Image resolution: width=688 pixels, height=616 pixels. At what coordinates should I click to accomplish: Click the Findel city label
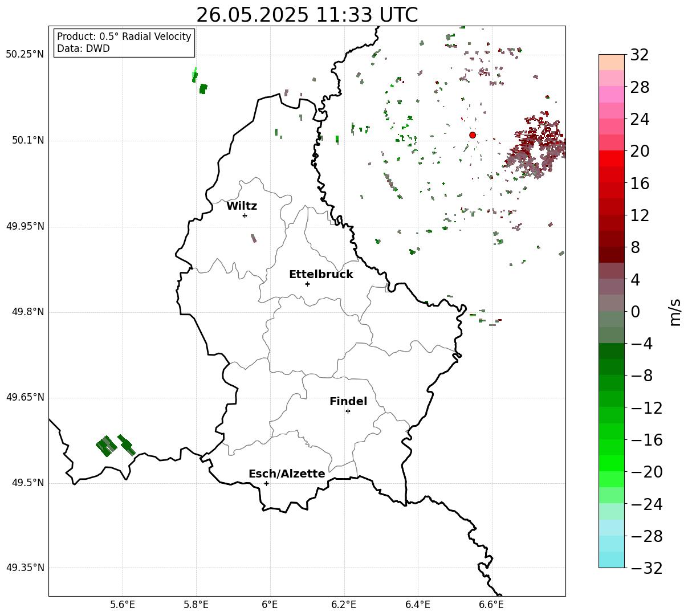[x=348, y=401]
